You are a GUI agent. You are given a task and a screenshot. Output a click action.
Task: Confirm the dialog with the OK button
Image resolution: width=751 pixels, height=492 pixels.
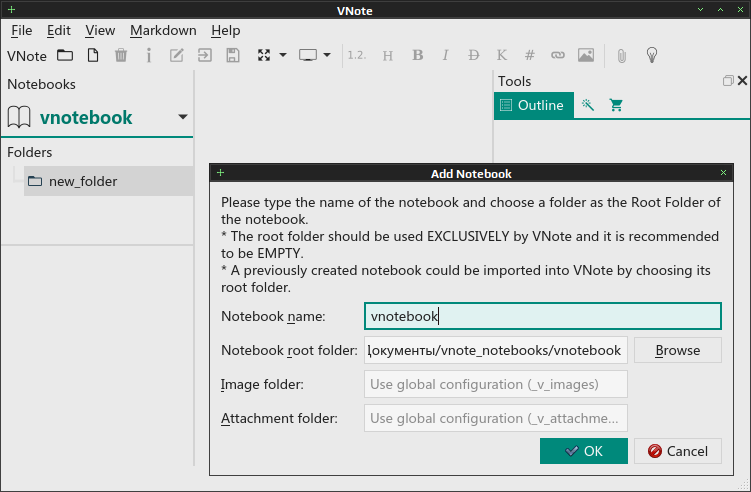[584, 451]
